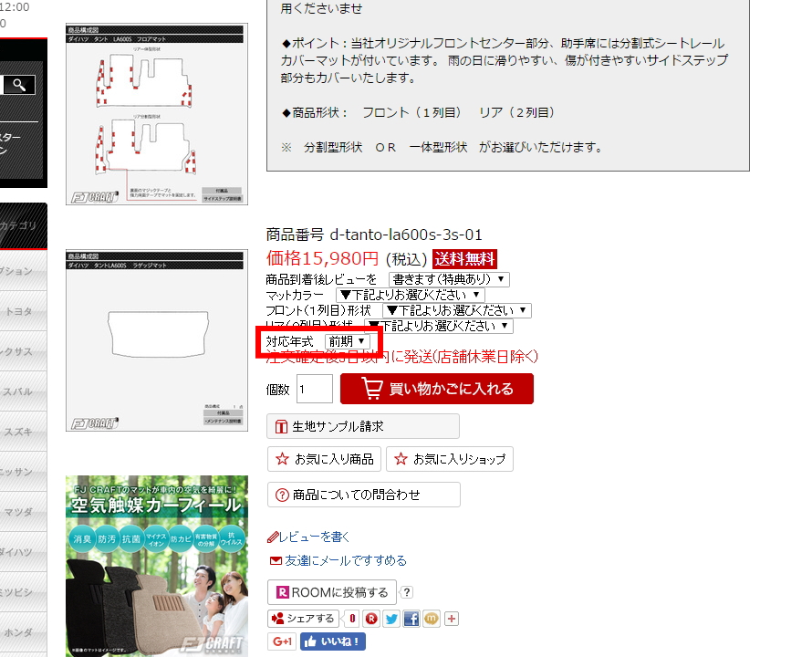Click the Rakuten share icon
The height and width of the screenshot is (657, 812).
pyautogui.click(x=370, y=619)
